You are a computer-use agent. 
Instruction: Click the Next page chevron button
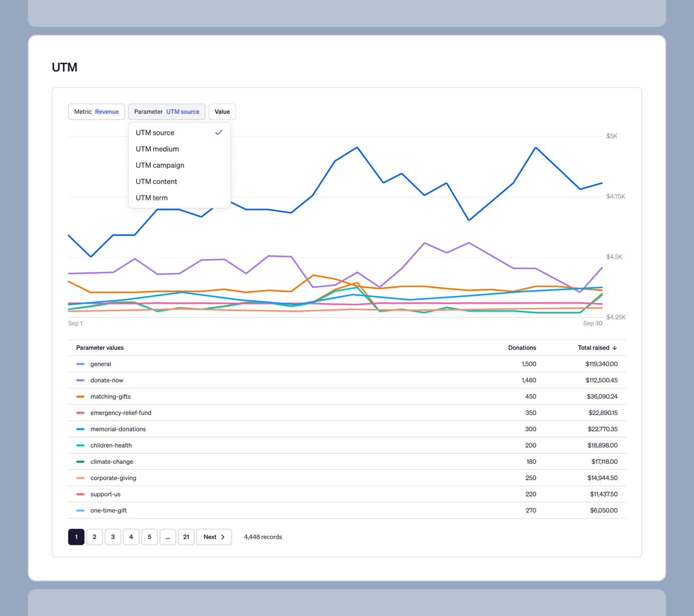(x=214, y=537)
